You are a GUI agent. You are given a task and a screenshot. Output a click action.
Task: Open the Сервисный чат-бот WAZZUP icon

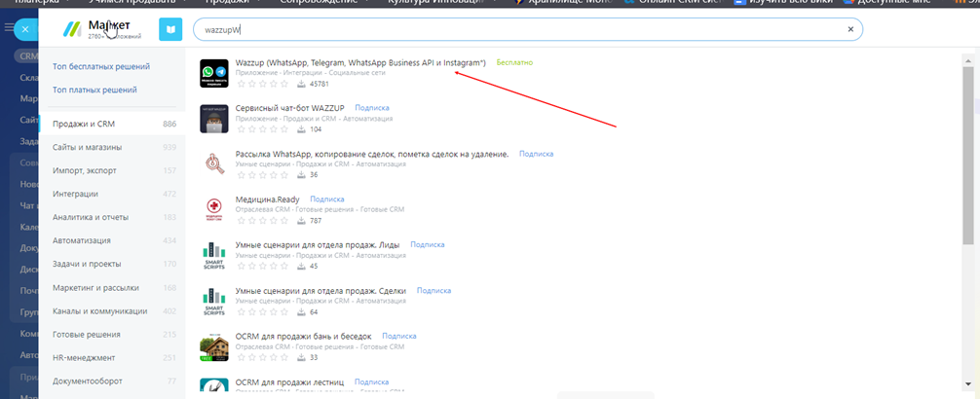point(213,119)
